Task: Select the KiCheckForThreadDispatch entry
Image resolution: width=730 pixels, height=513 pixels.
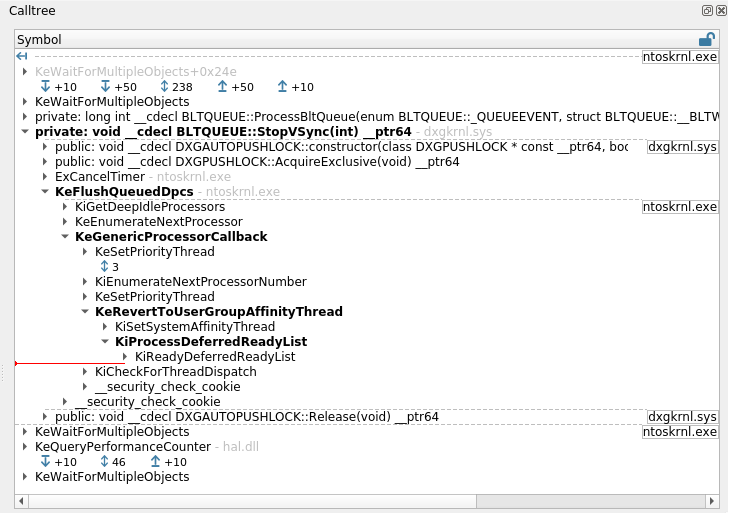Action: click(175, 372)
